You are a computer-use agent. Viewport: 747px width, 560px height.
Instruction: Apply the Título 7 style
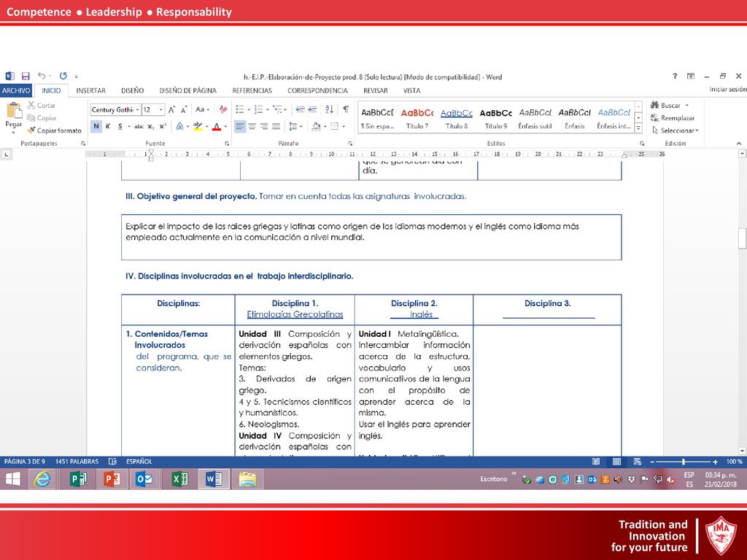417,118
